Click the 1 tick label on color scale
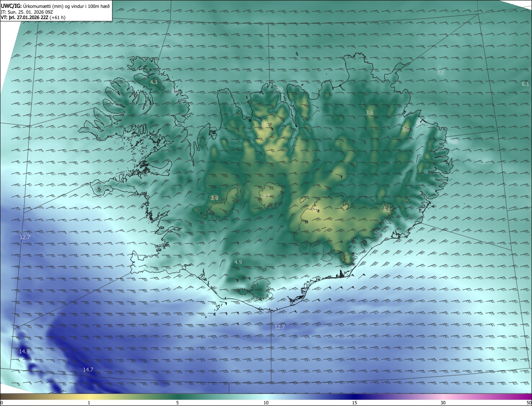This screenshot has width=532, height=406. click(x=89, y=403)
